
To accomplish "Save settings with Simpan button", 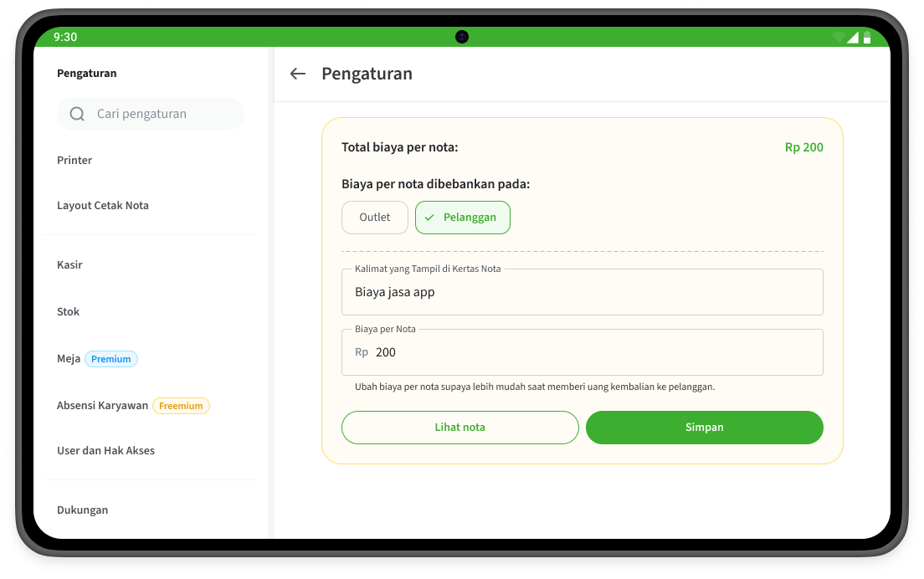I will click(x=704, y=428).
